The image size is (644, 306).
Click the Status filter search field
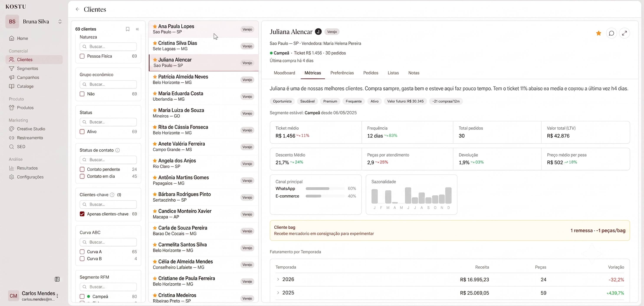click(108, 122)
